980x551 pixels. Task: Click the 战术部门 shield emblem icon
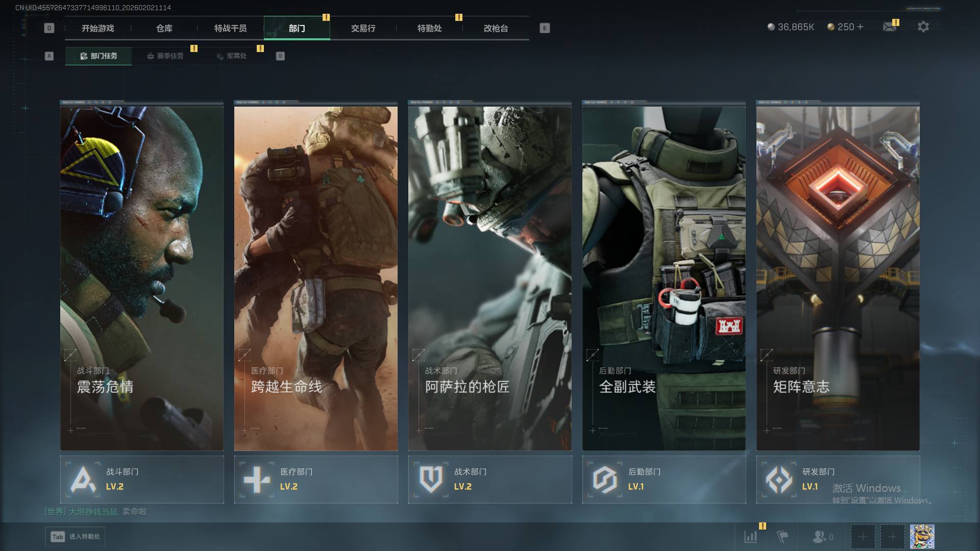[431, 480]
